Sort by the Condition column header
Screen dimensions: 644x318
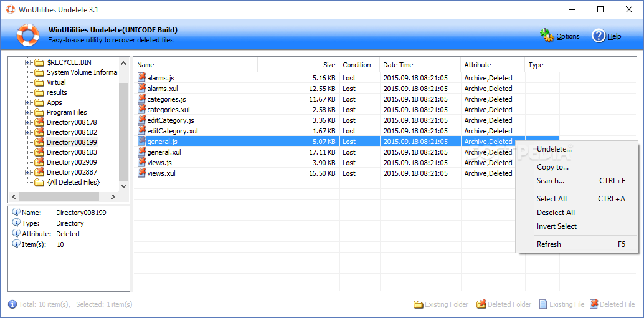coord(359,65)
